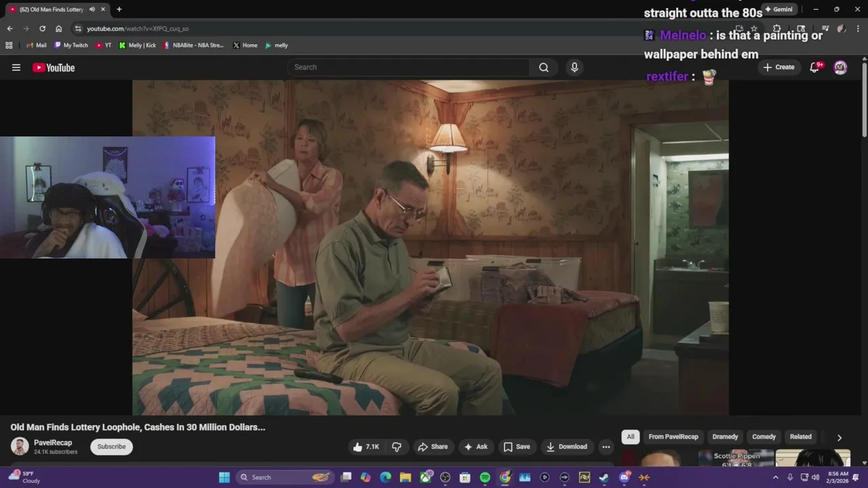Click the browser address bar URL
This screenshot has height=488, width=868.
138,28
